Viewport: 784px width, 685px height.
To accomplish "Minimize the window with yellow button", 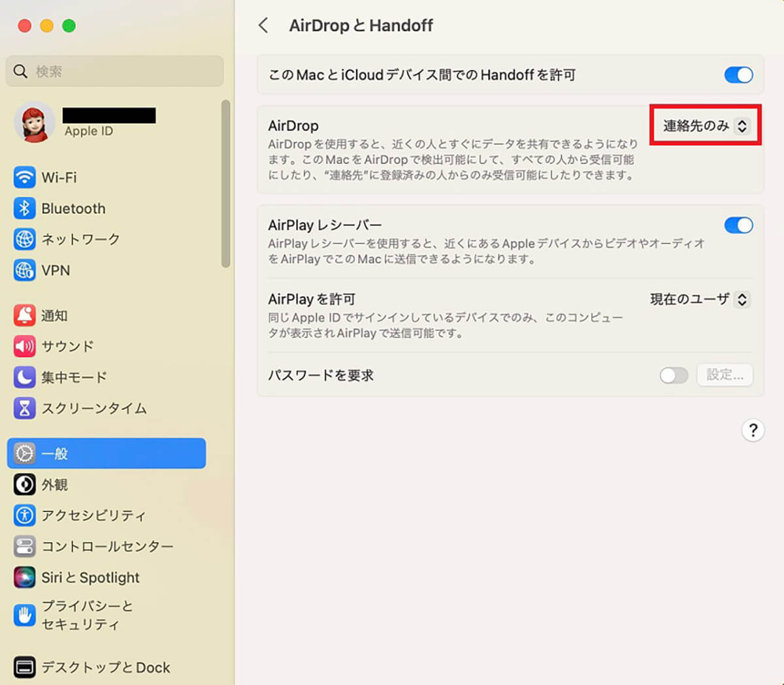I will (46, 25).
